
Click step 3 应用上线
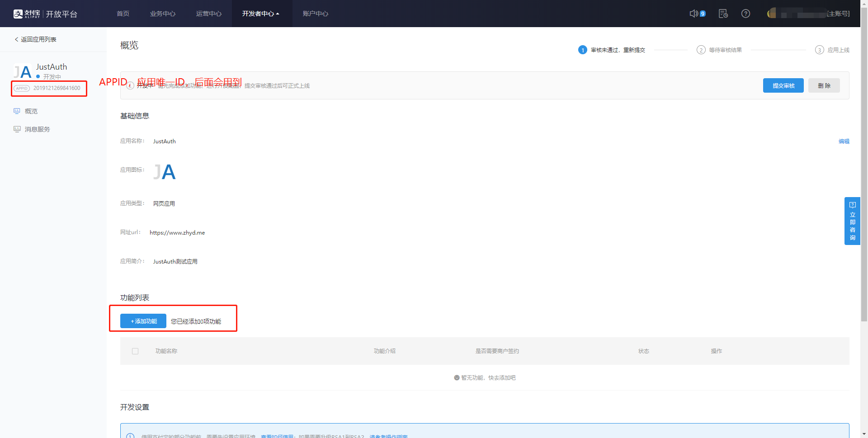click(832, 50)
